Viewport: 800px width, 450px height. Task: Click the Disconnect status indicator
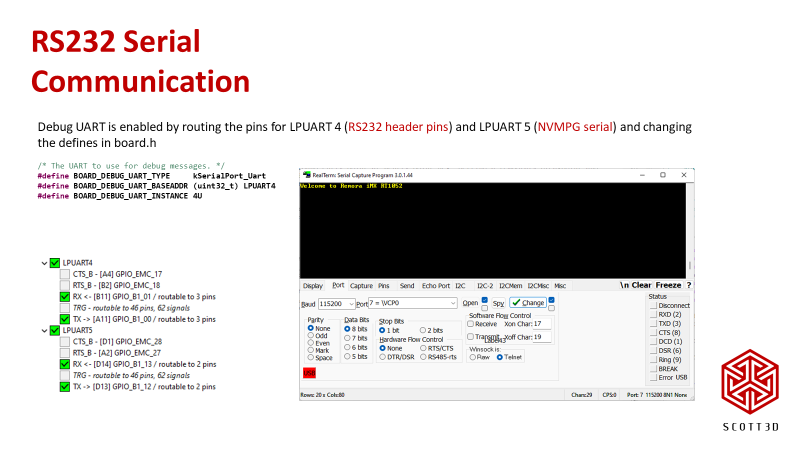tap(653, 306)
